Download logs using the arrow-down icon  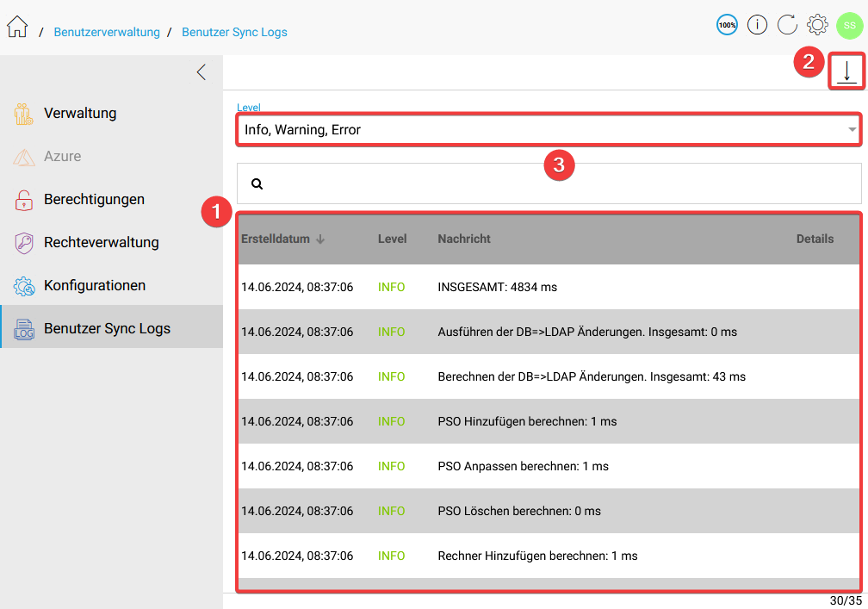(x=846, y=71)
